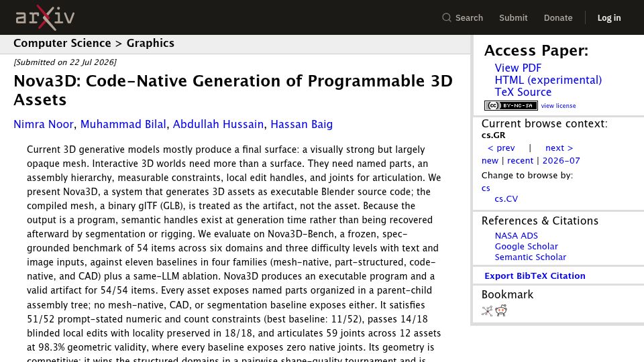Go to the next > paper
Viewport: 644px width, 362px height.
click(559, 147)
